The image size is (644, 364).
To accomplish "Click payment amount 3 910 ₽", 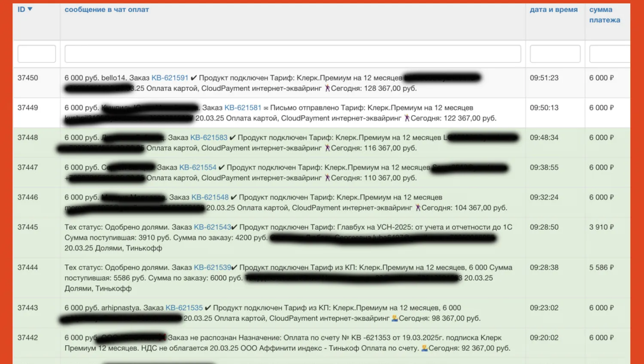I will pyautogui.click(x=601, y=227).
